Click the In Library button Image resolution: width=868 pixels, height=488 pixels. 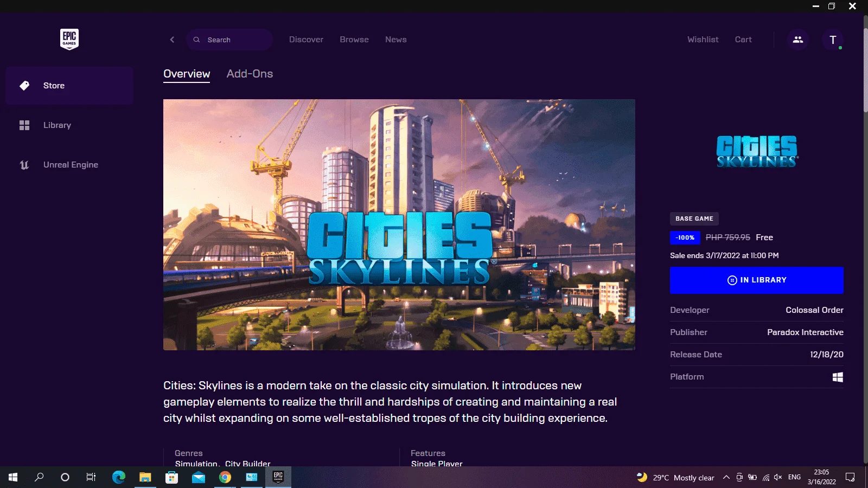tap(757, 280)
